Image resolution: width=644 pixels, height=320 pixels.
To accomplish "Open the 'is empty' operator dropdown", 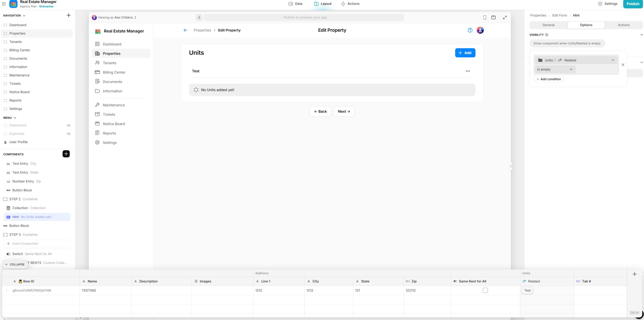I will pos(555,69).
